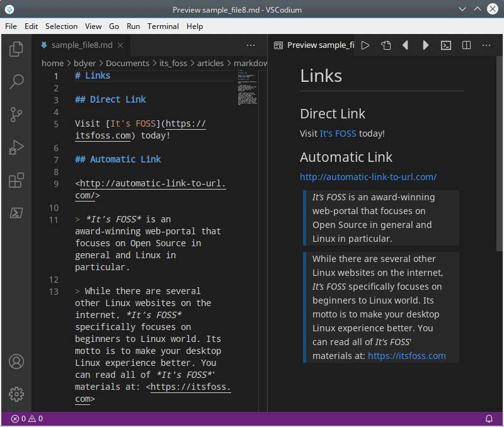Image resolution: width=504 pixels, height=427 pixels.
Task: Open the terminal icon in the activity bar
Action: pos(16,213)
